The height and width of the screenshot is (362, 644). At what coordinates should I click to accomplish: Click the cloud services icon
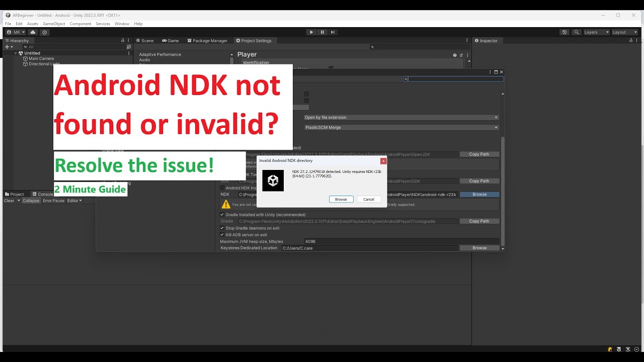pos(33,32)
